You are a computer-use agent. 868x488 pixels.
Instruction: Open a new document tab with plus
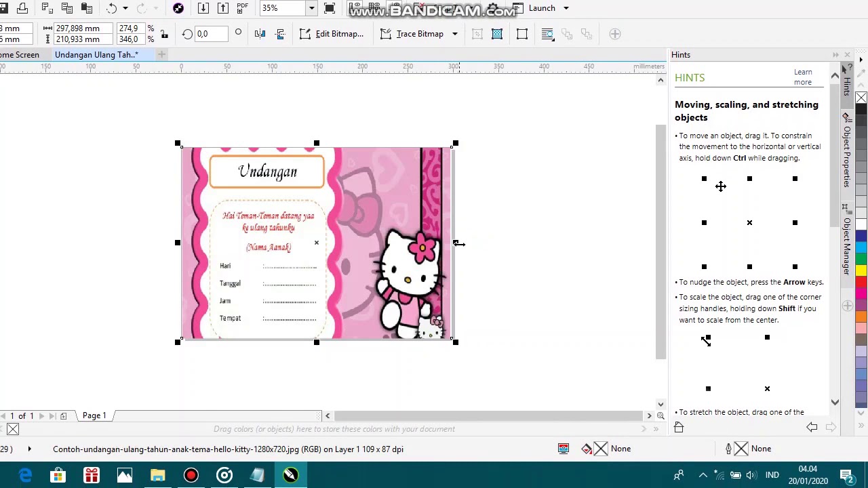pos(161,54)
